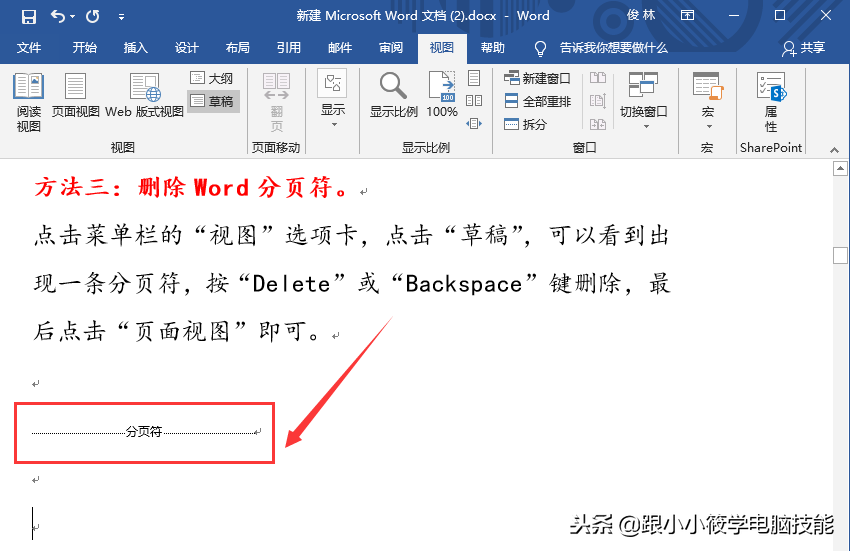Click the 分页符 page break line
Viewport: 850px width, 551px height.
(x=145, y=432)
